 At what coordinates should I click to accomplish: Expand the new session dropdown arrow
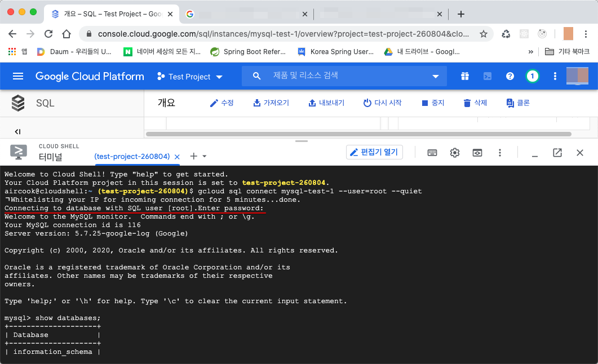pos(205,156)
